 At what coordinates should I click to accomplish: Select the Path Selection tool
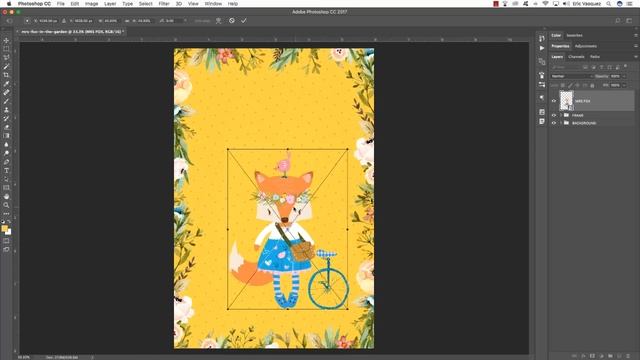[x=6, y=179]
